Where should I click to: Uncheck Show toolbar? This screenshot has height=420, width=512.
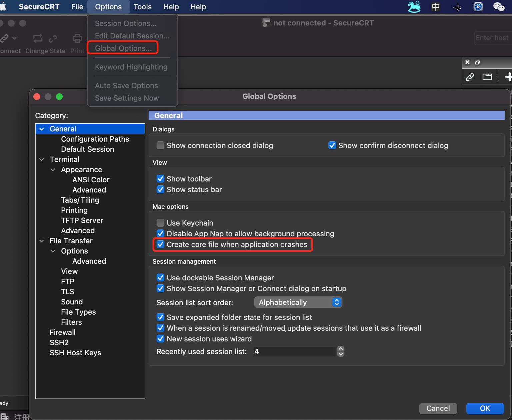160,179
